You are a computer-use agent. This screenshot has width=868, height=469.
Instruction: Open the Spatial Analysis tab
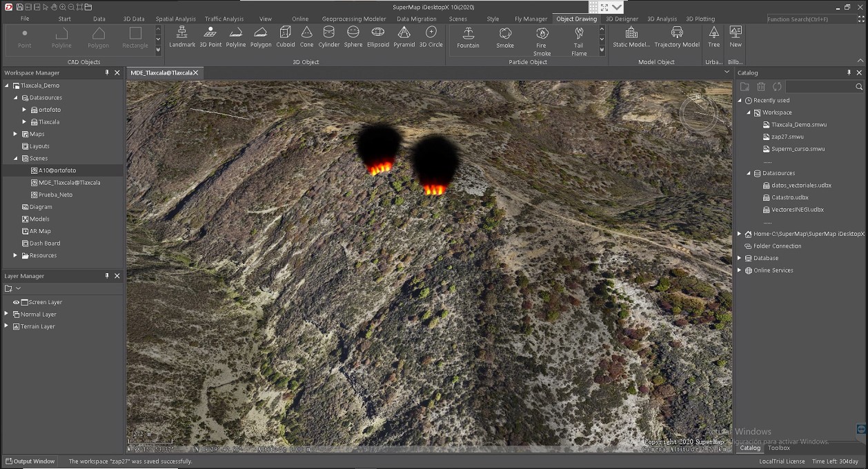click(x=175, y=19)
